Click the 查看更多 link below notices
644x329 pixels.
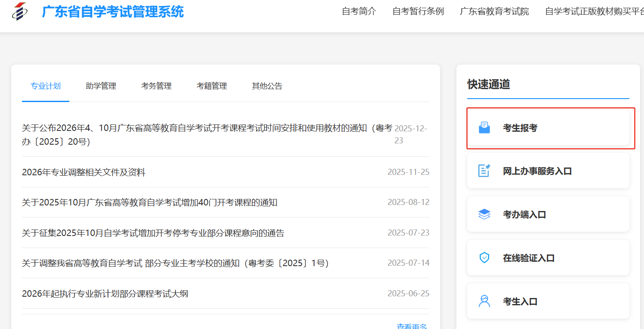[412, 326]
